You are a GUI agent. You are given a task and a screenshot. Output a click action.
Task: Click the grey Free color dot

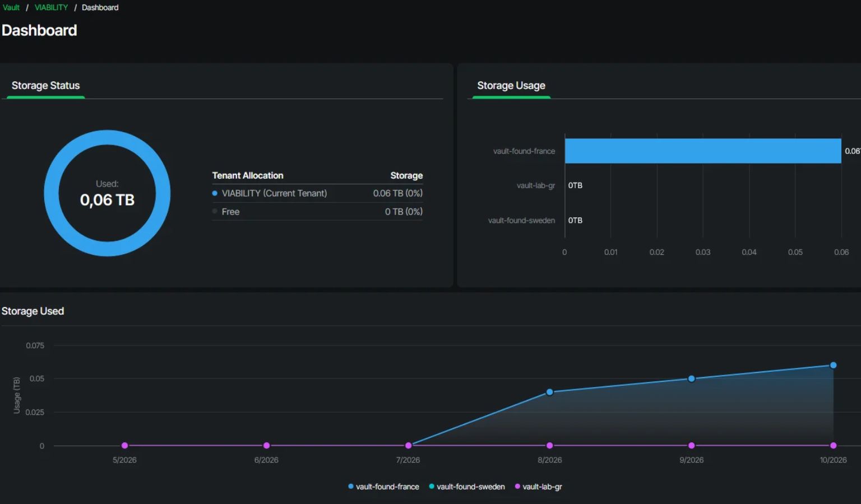(x=215, y=212)
